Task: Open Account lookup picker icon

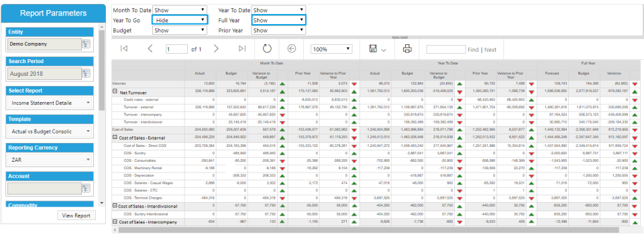Action: (x=86, y=189)
